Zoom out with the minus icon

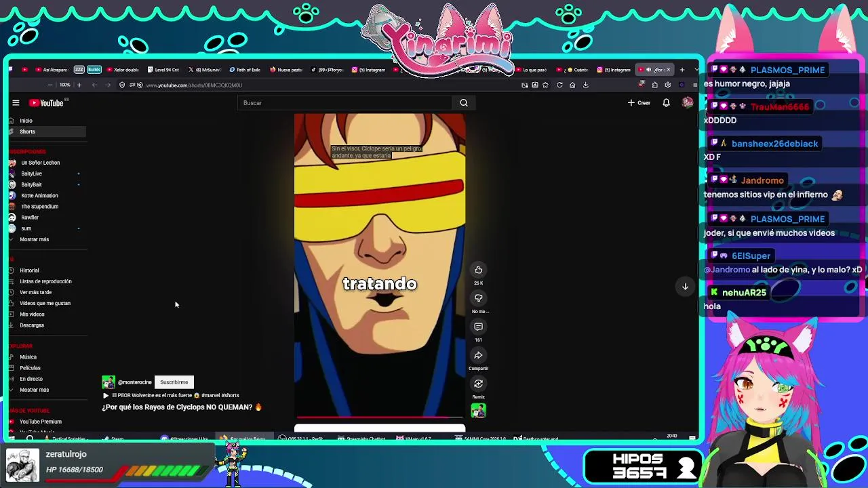coord(50,85)
